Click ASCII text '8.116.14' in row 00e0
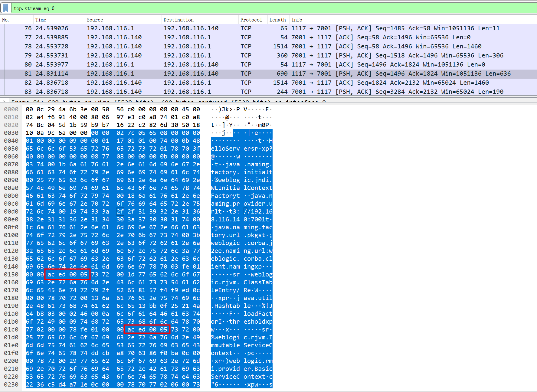537x392 pixels. 225,219
